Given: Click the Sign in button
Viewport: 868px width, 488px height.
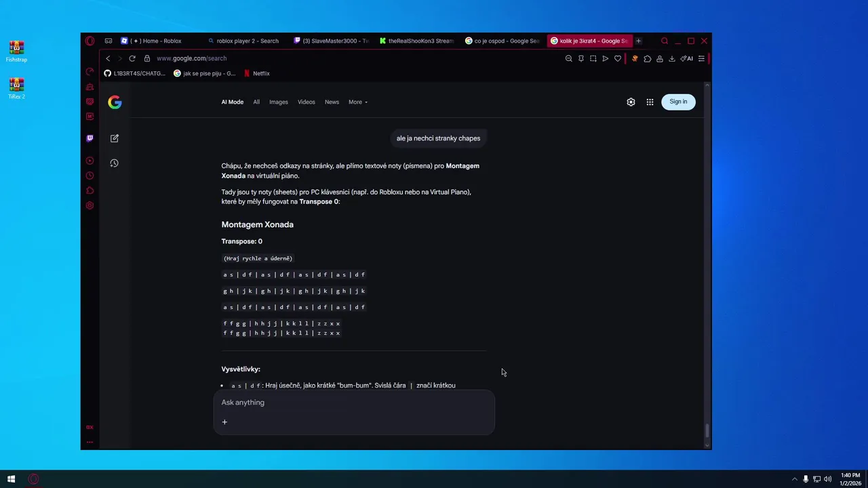Looking at the screenshot, I should pos(678,102).
